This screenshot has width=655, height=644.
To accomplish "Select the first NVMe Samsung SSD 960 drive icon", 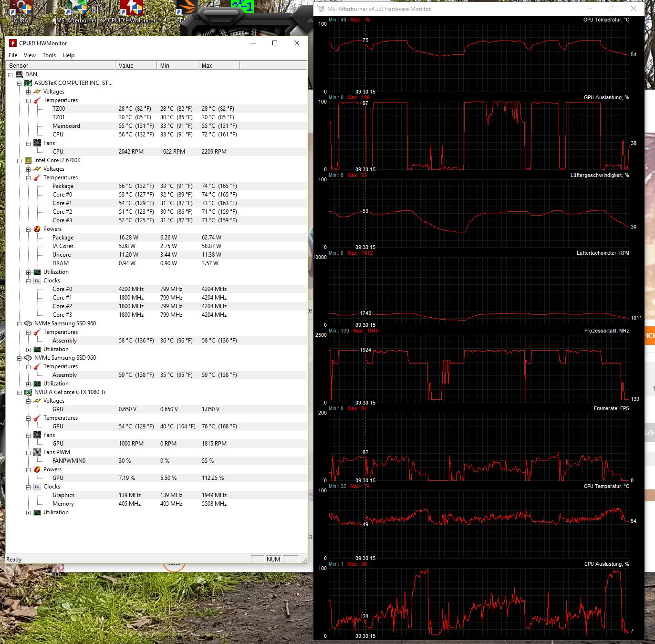I will pos(28,323).
